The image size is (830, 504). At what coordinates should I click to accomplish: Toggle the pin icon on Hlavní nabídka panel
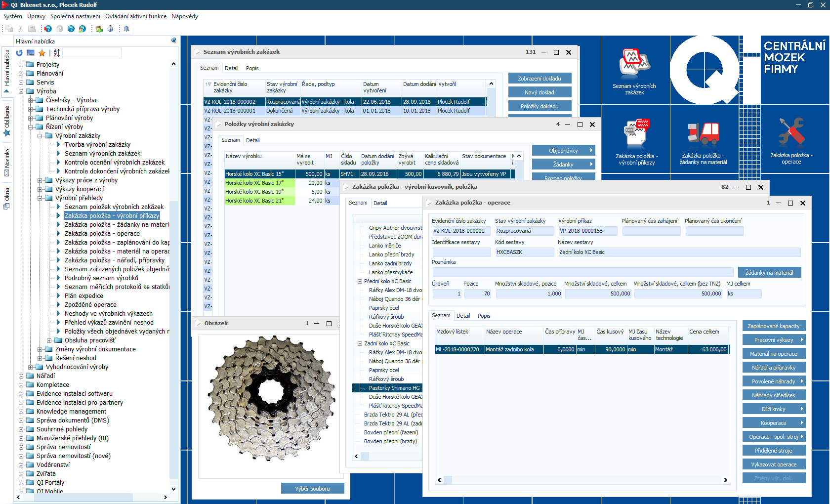174,41
